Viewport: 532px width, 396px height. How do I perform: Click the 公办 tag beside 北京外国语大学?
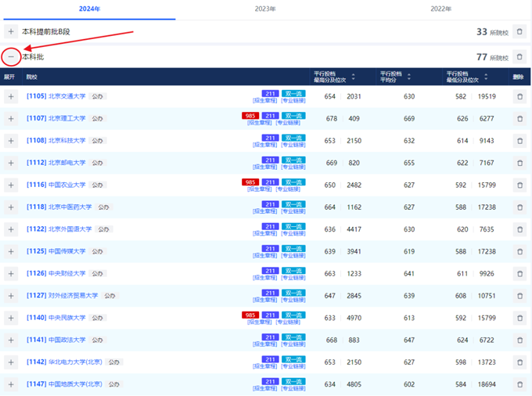click(x=104, y=229)
